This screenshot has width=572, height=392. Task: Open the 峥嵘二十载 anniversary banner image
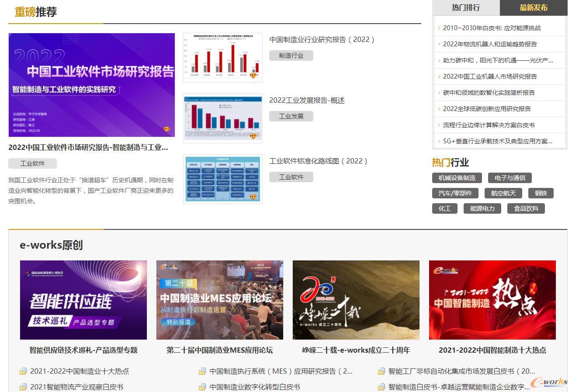(x=356, y=300)
